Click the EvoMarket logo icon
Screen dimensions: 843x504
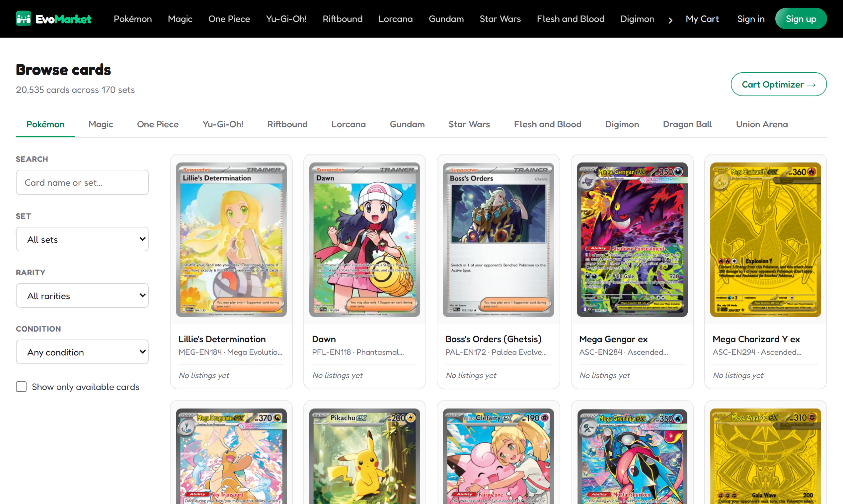pos(24,19)
